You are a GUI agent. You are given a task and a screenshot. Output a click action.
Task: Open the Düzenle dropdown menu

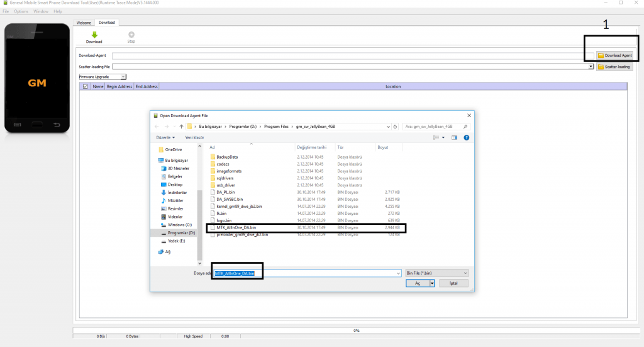point(165,138)
